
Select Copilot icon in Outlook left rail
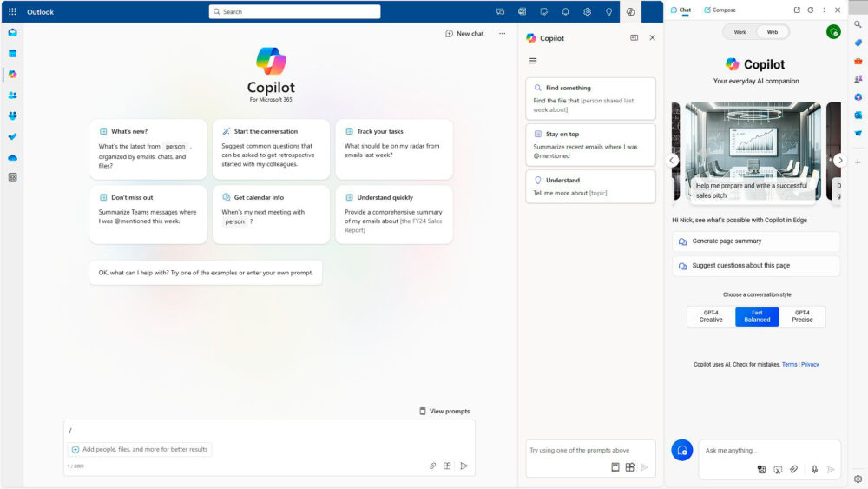point(13,74)
